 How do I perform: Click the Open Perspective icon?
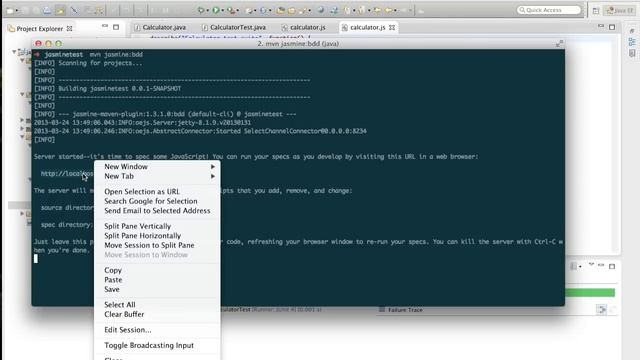coord(596,11)
